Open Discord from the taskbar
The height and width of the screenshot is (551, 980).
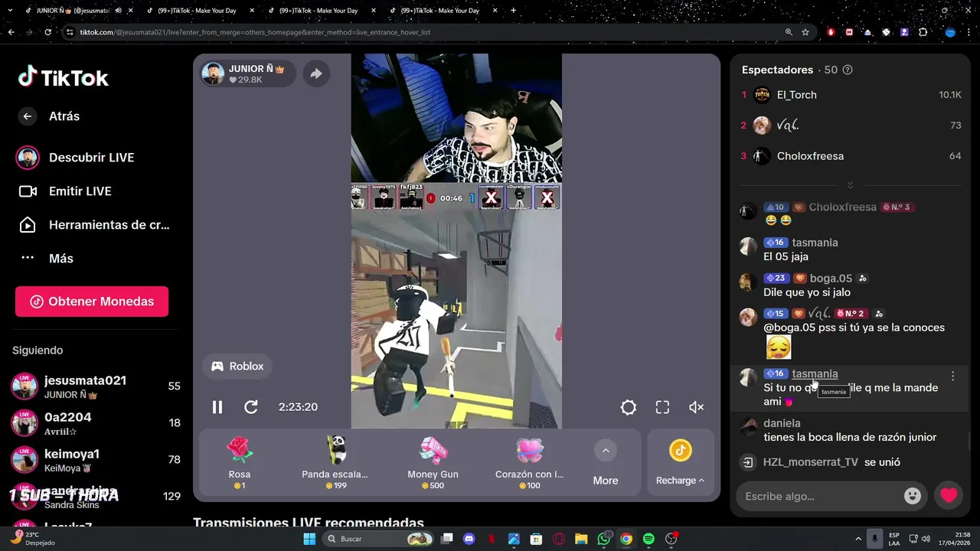[469, 539]
